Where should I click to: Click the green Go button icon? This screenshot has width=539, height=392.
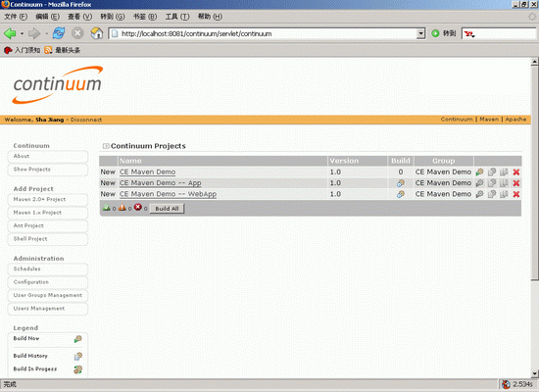click(x=435, y=33)
